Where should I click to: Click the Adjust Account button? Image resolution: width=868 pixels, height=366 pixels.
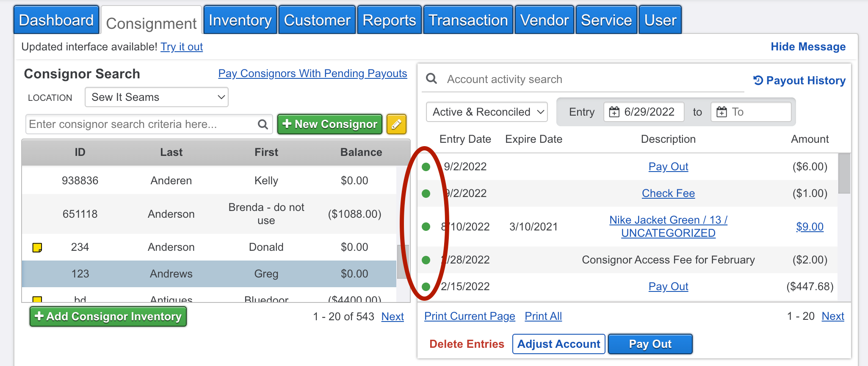[x=558, y=344]
